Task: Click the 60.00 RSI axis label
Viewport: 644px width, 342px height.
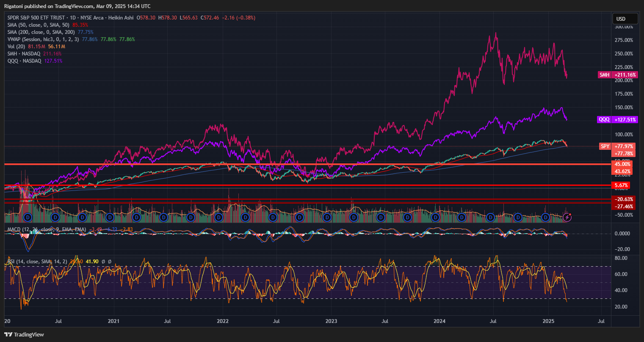Action: [620, 274]
